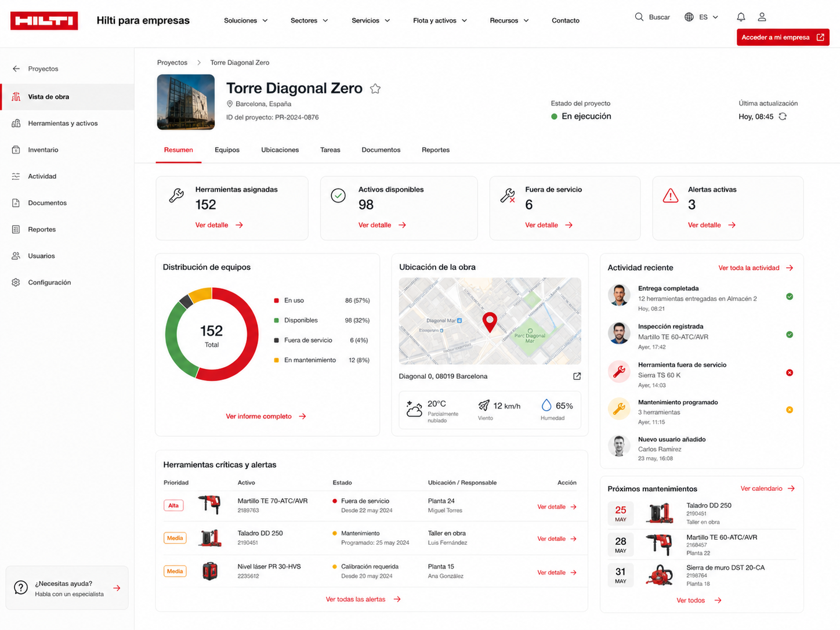This screenshot has width=840, height=630.
Task: Switch to the Documentos tab
Action: pos(381,150)
